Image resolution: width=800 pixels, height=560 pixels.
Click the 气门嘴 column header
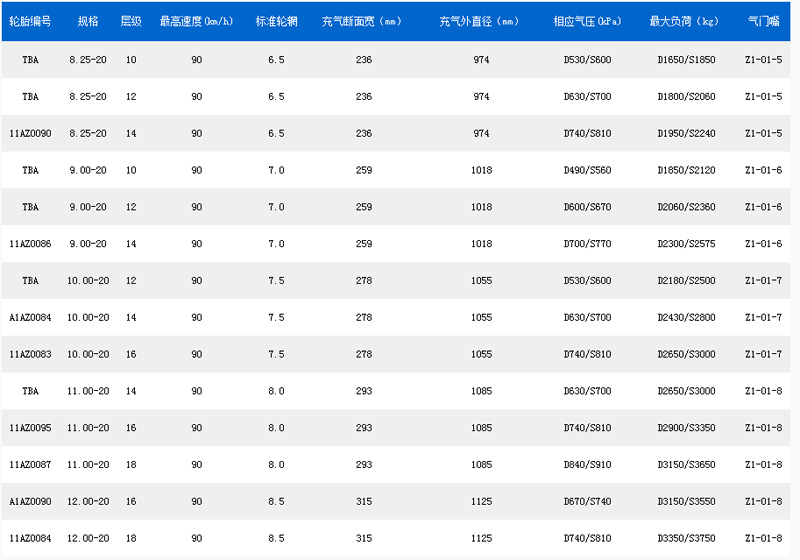763,21
